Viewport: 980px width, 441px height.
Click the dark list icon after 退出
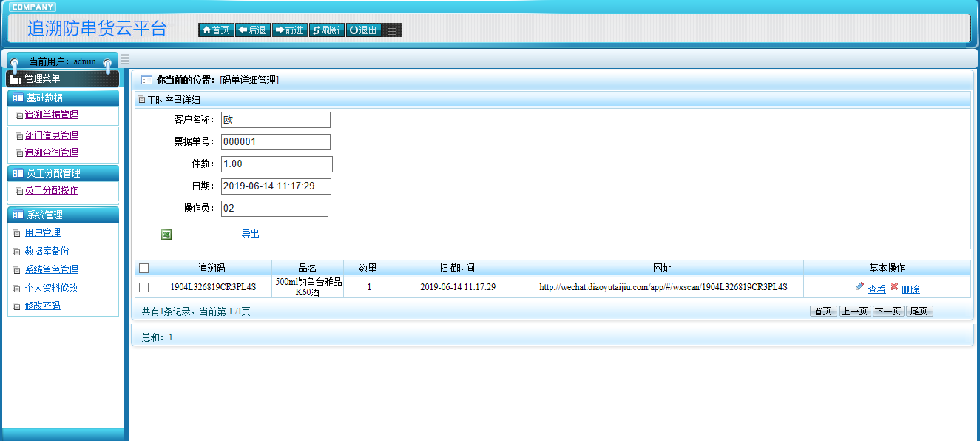pyautogui.click(x=393, y=30)
